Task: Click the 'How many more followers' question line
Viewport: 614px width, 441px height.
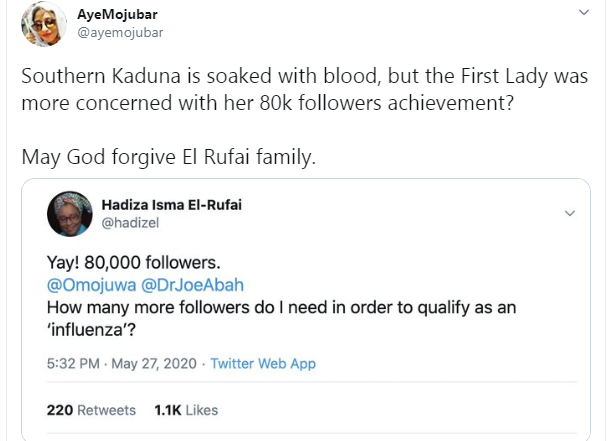Action: click(x=280, y=307)
